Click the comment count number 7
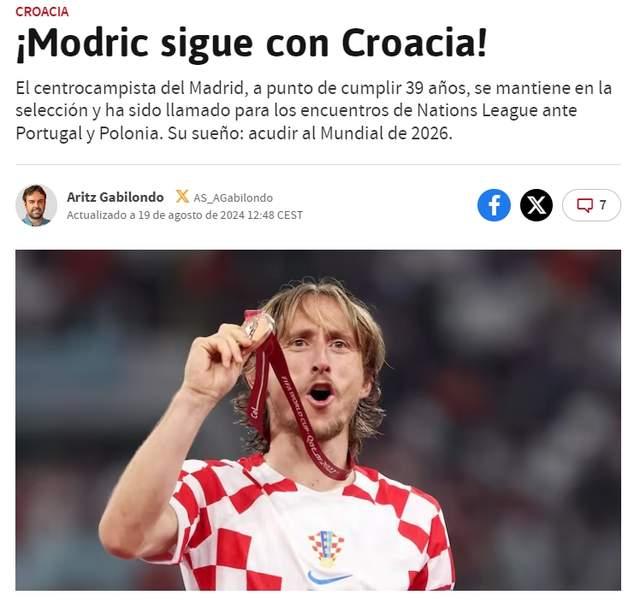This screenshot has width=640, height=607. point(602,205)
